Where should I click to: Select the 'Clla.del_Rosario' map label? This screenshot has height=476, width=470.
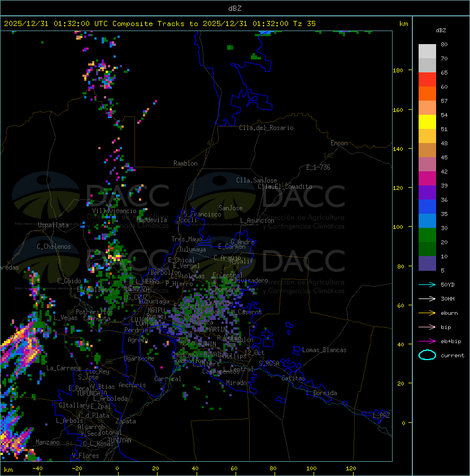point(266,128)
